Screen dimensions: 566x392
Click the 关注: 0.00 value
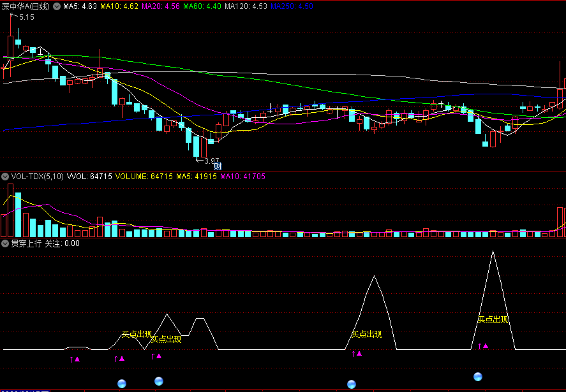(62, 243)
